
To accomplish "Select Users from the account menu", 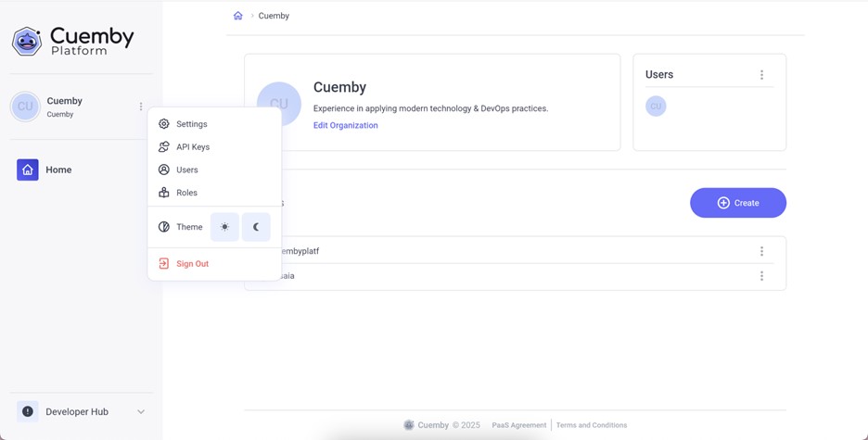I will point(186,170).
